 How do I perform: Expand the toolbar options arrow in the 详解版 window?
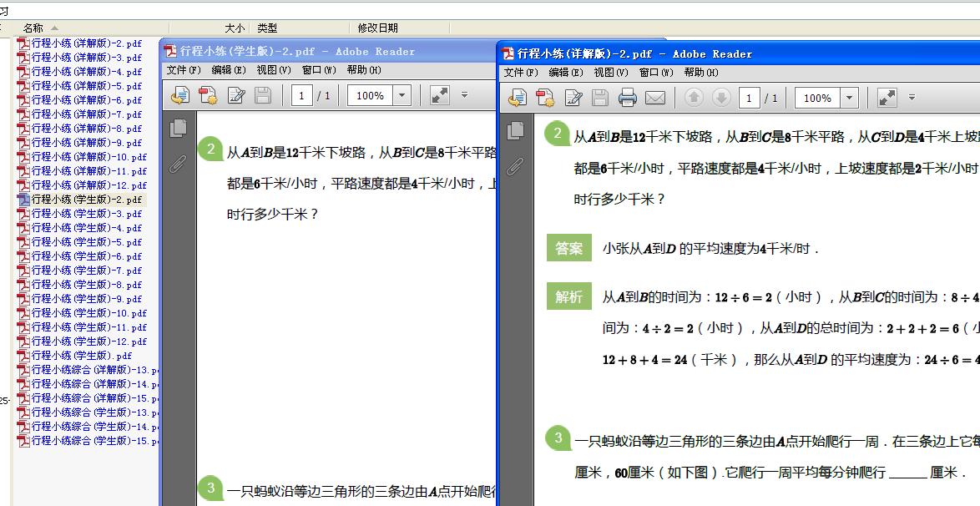click(x=912, y=98)
